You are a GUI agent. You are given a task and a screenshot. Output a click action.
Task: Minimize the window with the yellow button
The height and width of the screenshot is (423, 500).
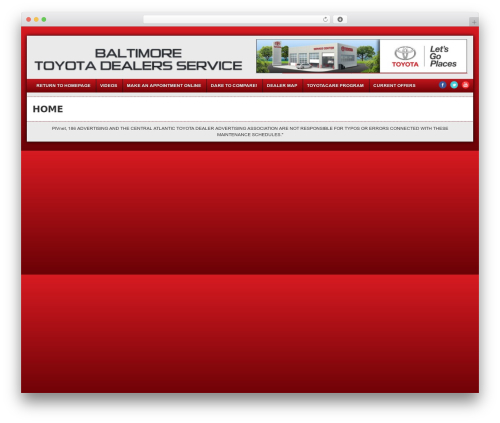(x=36, y=19)
